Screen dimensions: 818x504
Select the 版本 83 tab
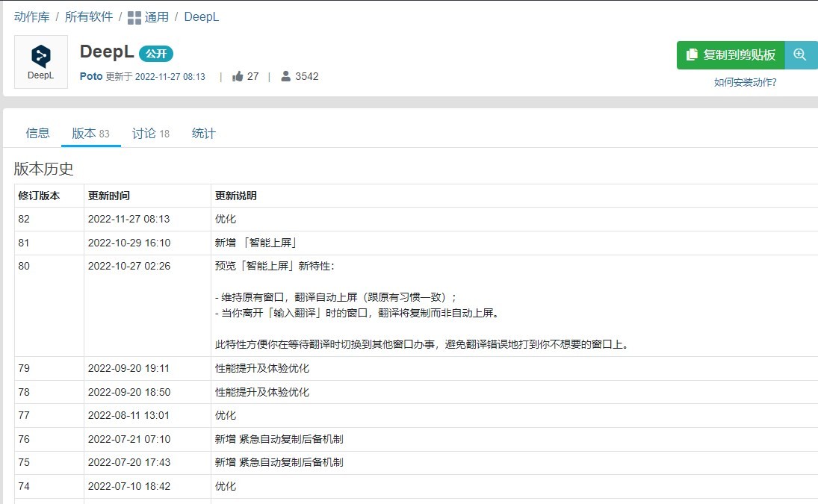[x=90, y=132]
